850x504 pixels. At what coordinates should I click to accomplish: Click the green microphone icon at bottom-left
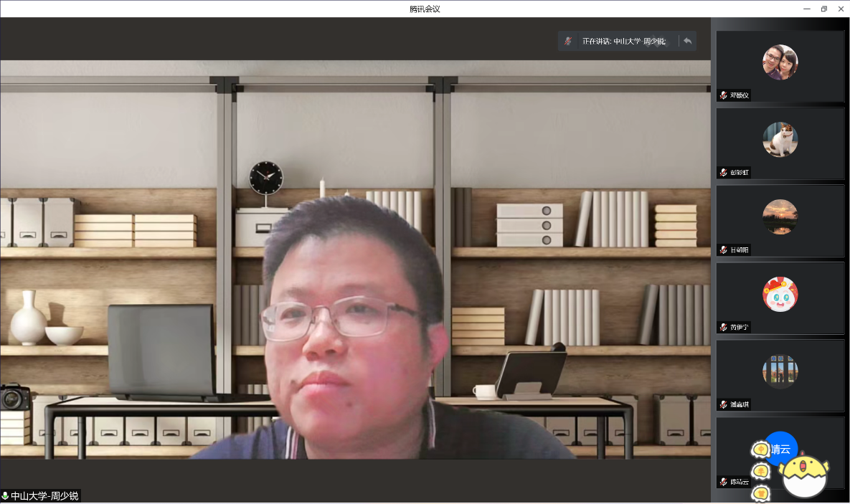pos(5,496)
